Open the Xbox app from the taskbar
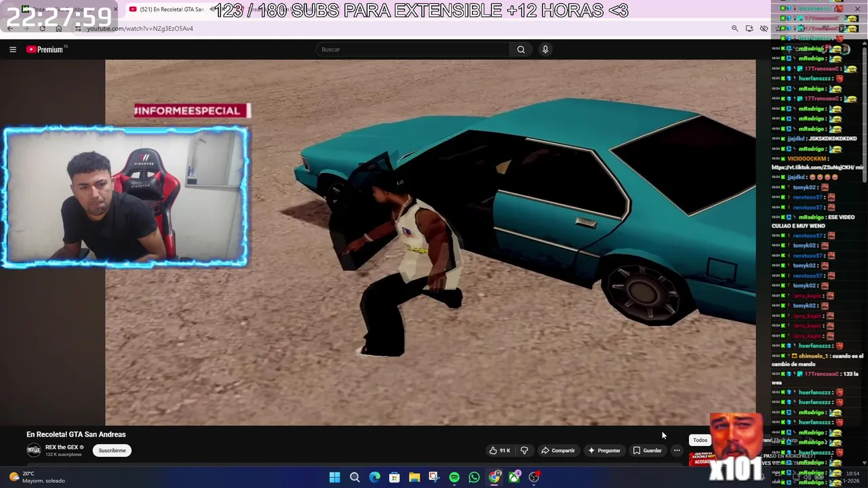Viewport: 868px width, 488px height. pyautogui.click(x=514, y=477)
